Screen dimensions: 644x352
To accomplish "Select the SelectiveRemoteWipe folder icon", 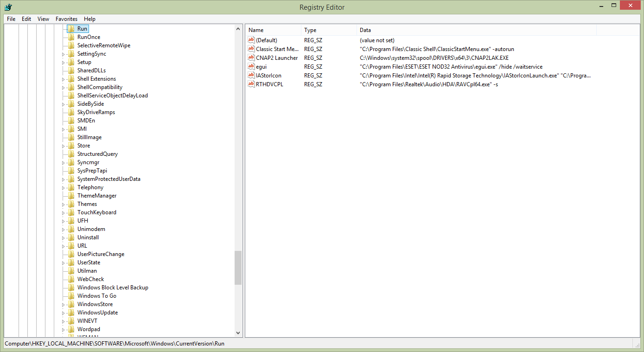I will [71, 45].
